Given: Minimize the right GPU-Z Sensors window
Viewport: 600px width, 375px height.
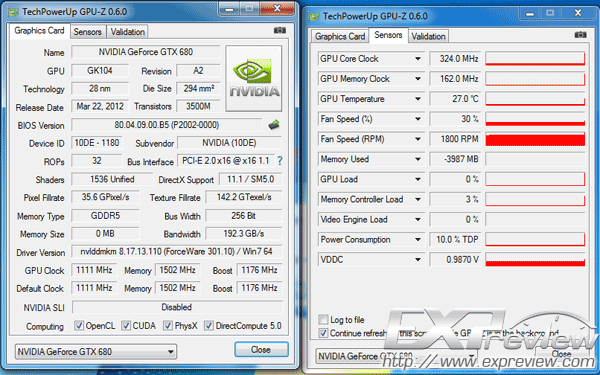Looking at the screenshot, I should (x=530, y=13).
